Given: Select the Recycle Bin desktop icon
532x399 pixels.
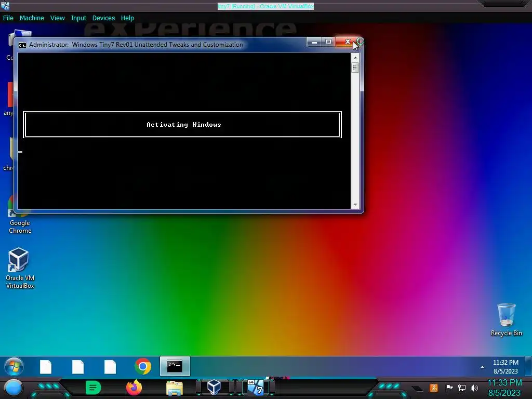Looking at the screenshot, I should 506,320.
